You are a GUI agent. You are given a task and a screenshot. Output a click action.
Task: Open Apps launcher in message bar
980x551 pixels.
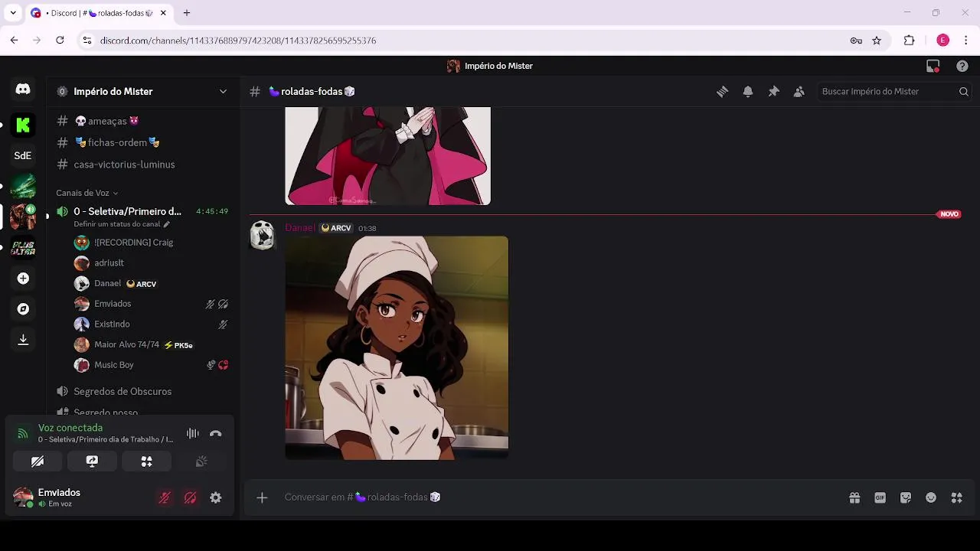click(x=956, y=497)
